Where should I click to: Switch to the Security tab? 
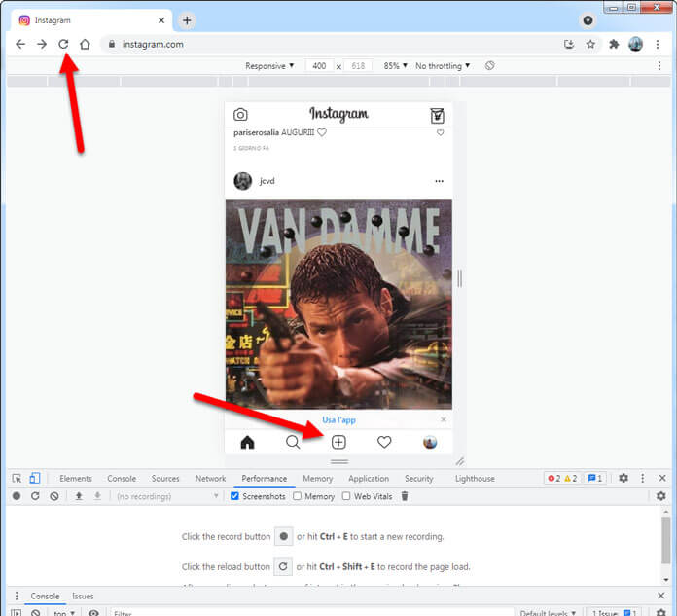[x=419, y=478]
